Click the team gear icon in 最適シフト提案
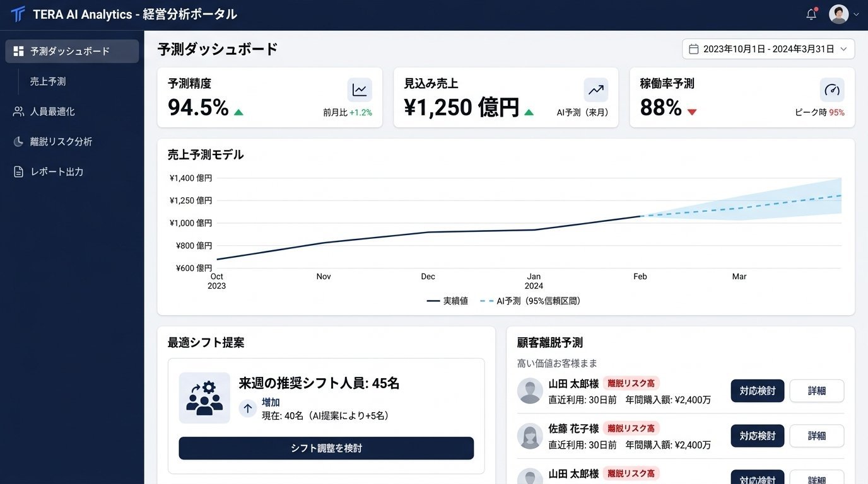 [x=204, y=397]
